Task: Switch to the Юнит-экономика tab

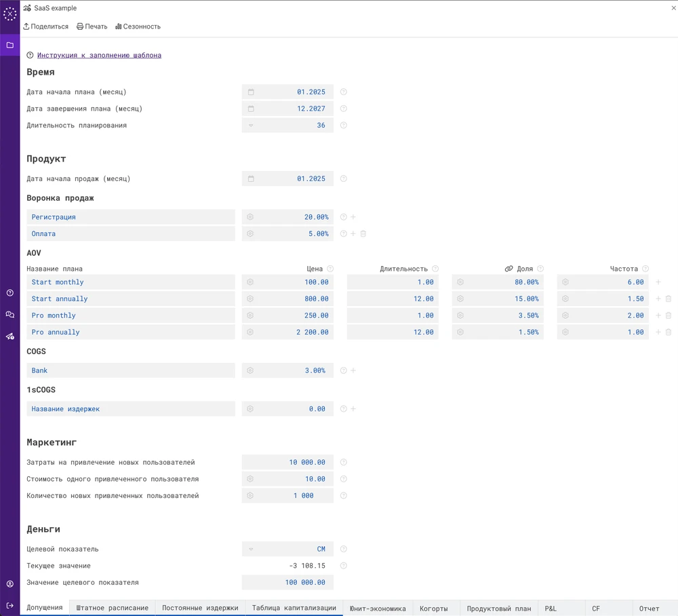Action: point(378,609)
